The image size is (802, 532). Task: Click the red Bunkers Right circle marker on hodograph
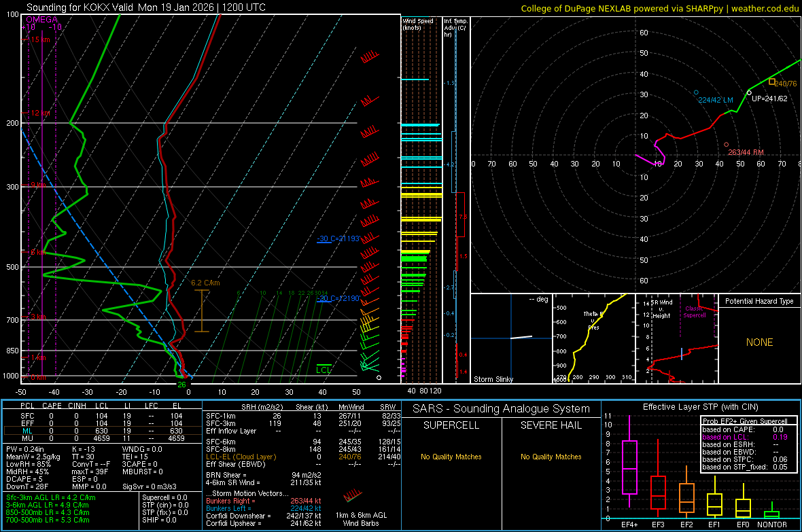(x=727, y=145)
